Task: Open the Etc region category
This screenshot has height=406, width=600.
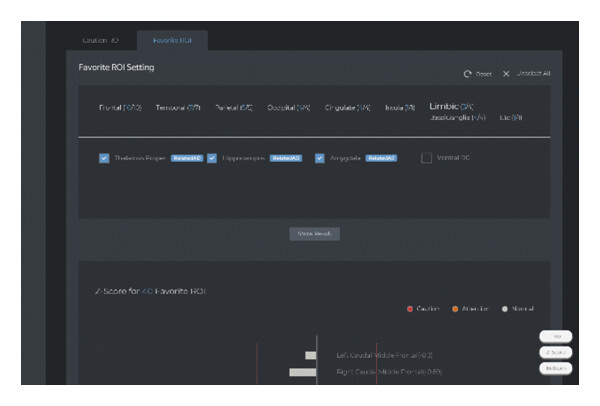Action: click(x=511, y=117)
